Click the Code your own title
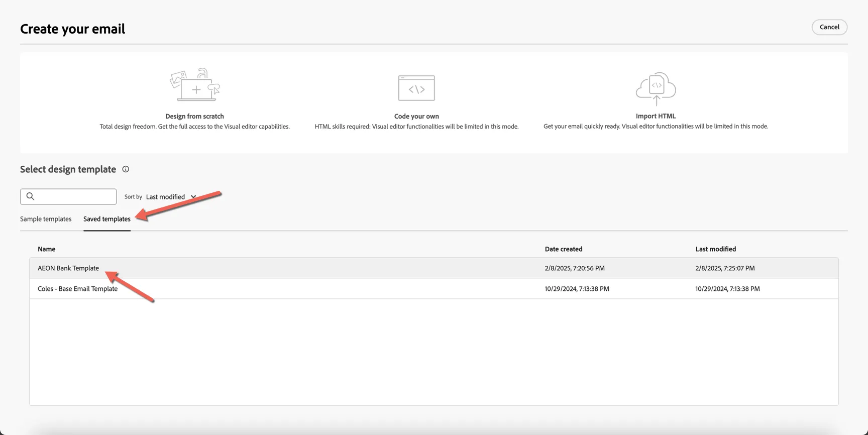Image resolution: width=868 pixels, height=435 pixels. 416,116
